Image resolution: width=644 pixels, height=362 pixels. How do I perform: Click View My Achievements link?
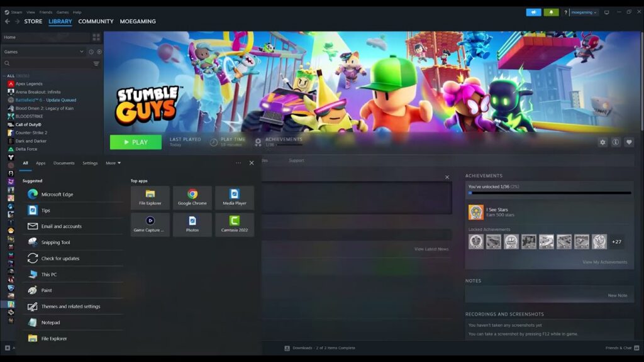tap(604, 262)
